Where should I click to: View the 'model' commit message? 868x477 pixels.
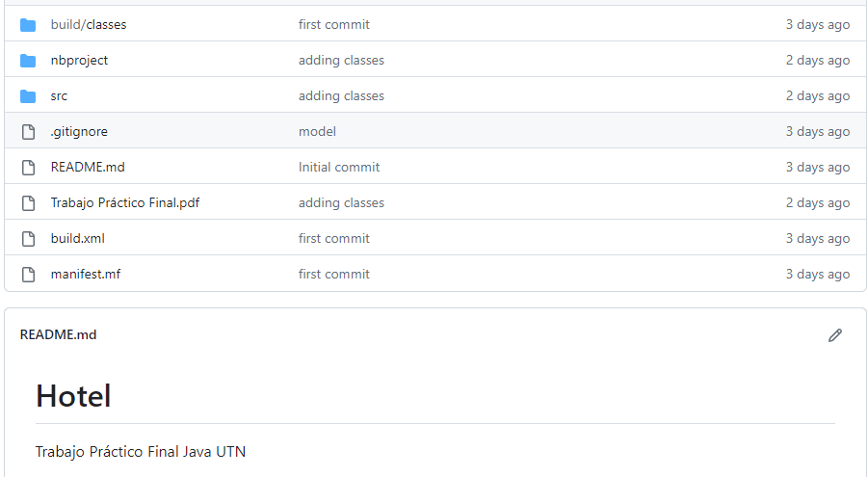317,132
